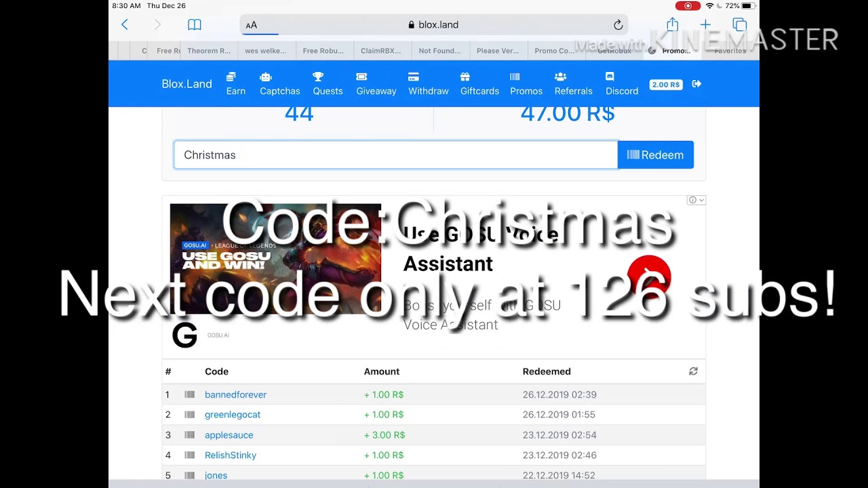Click the date 26.12.2019 02:39
This screenshot has width=868, height=488.
coord(559,394)
